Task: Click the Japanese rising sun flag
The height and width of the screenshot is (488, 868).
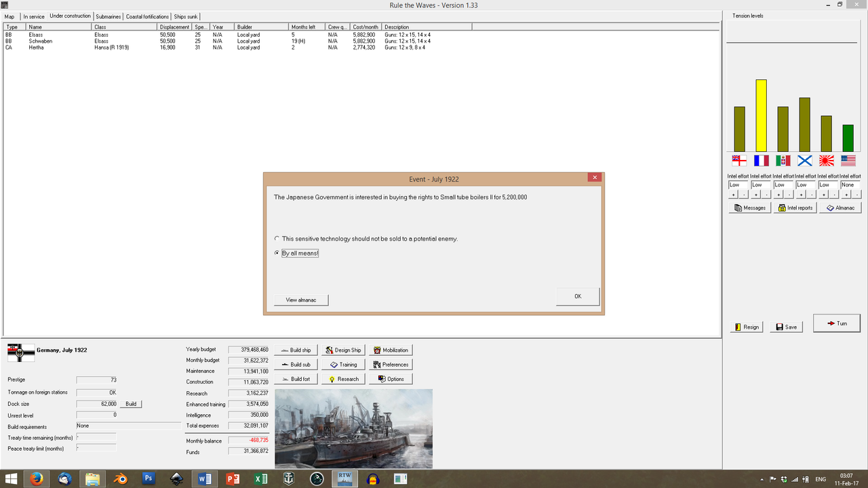Action: click(x=826, y=161)
